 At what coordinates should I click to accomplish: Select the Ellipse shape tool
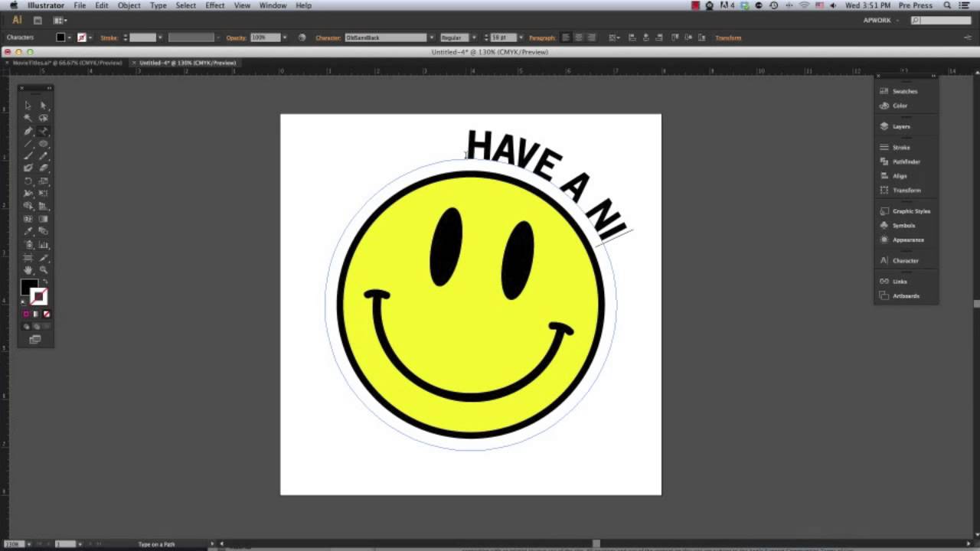pos(43,143)
